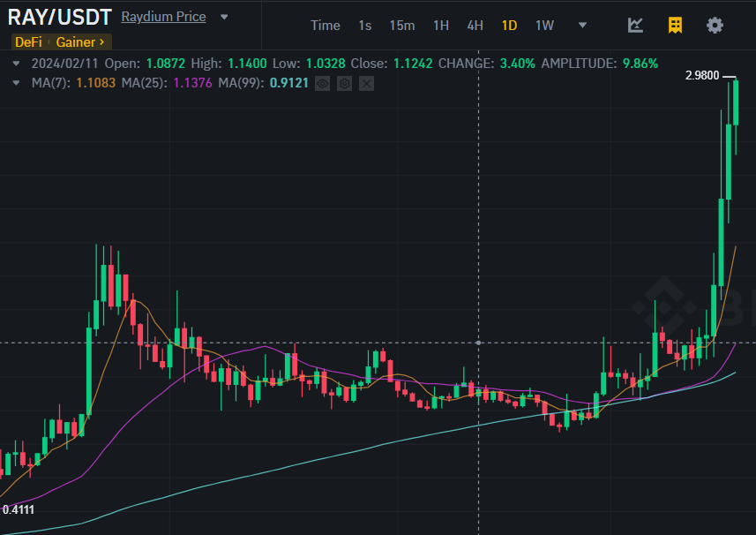Remove MA indicator with X icon

click(x=366, y=84)
